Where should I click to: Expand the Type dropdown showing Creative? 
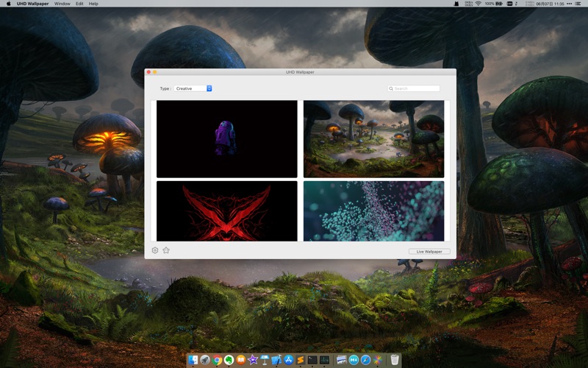(x=193, y=88)
